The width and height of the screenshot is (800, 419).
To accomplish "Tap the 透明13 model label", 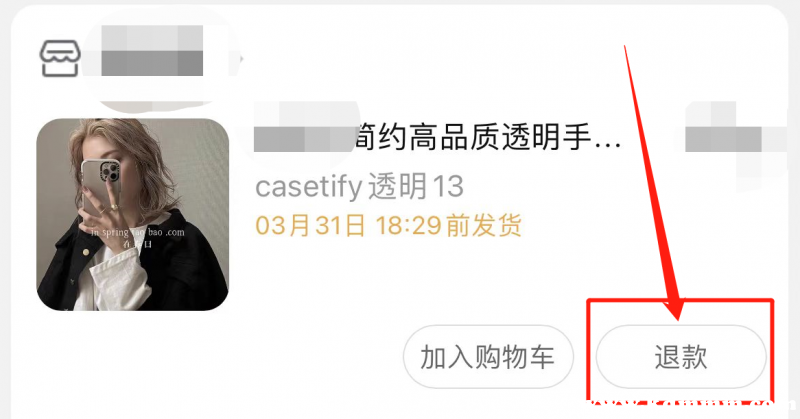I will point(416,186).
